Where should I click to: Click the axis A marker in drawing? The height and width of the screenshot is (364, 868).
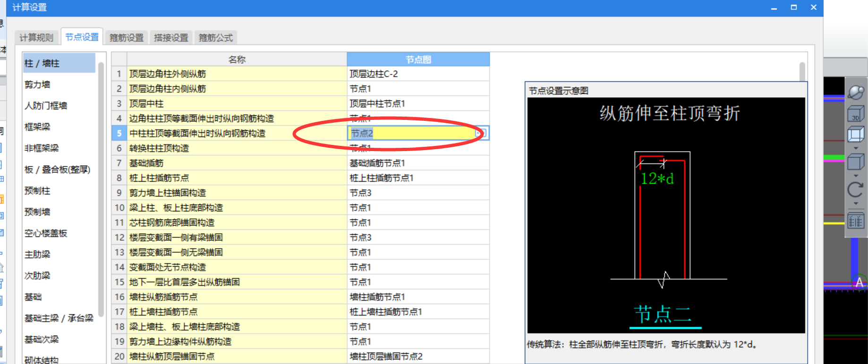click(x=859, y=283)
